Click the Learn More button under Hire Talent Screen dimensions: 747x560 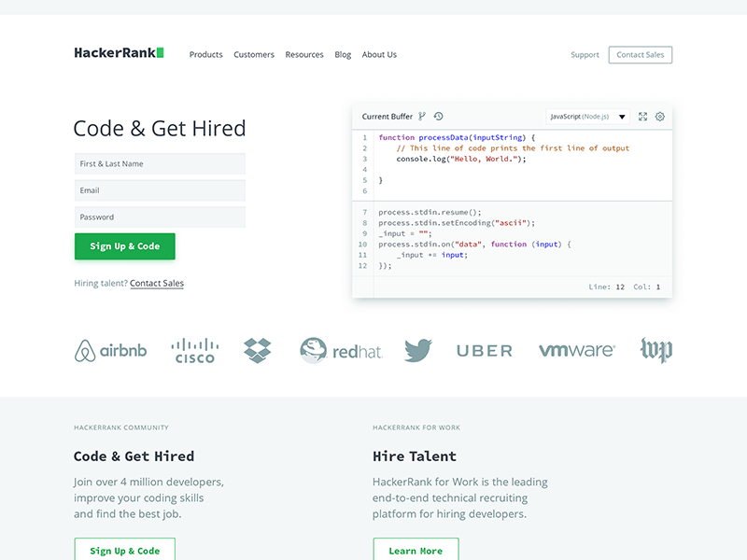(x=416, y=551)
